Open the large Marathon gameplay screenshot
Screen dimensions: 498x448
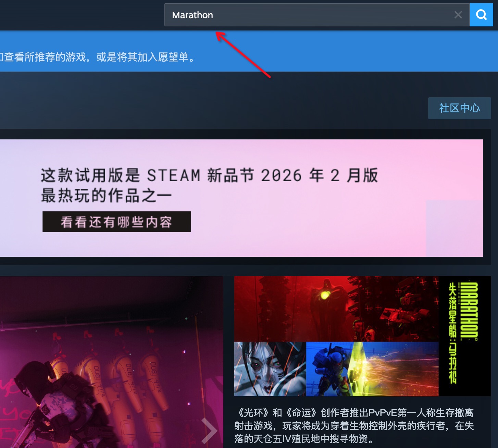click(x=111, y=362)
